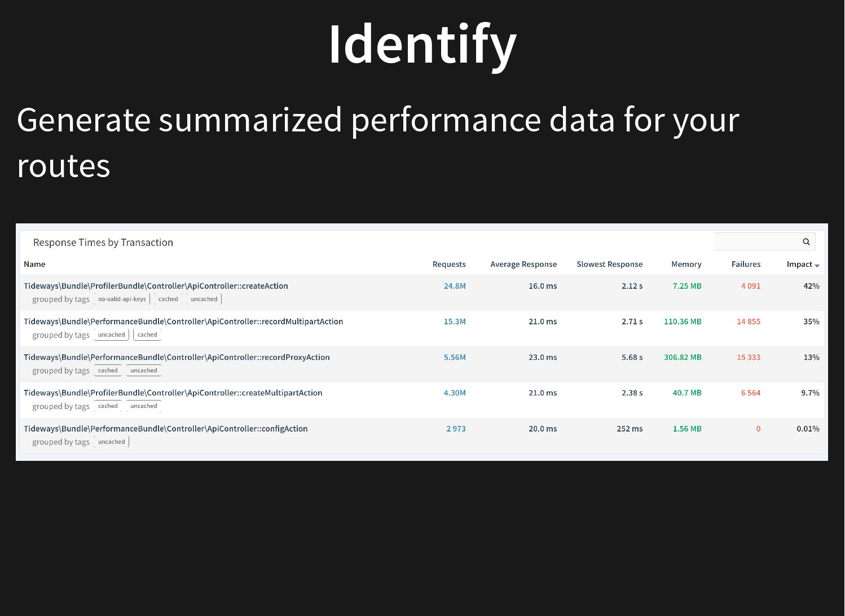This screenshot has width=845, height=616.
Task: Sort by Name column header
Action: [34, 264]
